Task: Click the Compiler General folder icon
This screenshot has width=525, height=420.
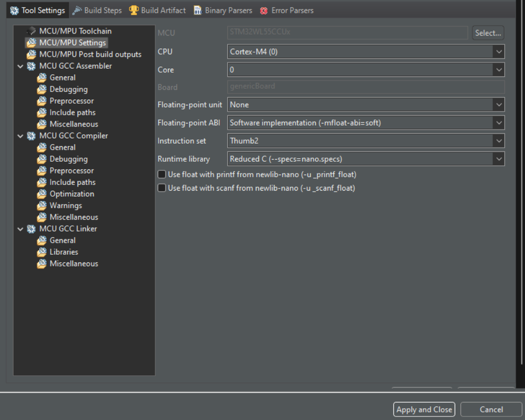Action: (42, 147)
